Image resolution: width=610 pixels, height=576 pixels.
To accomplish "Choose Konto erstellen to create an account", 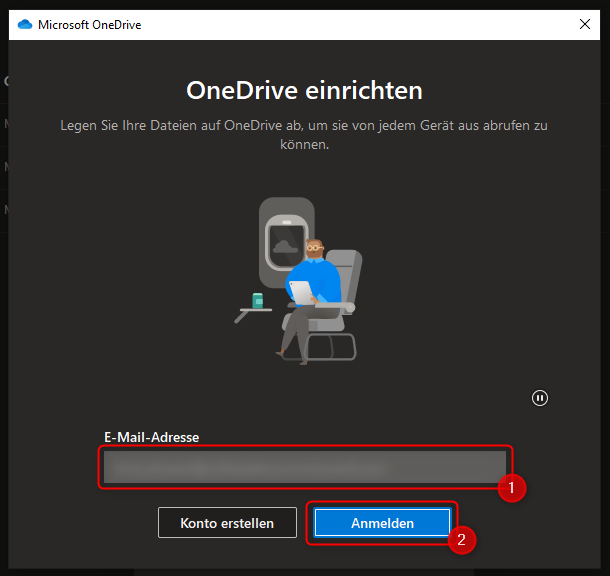I will pos(227,523).
